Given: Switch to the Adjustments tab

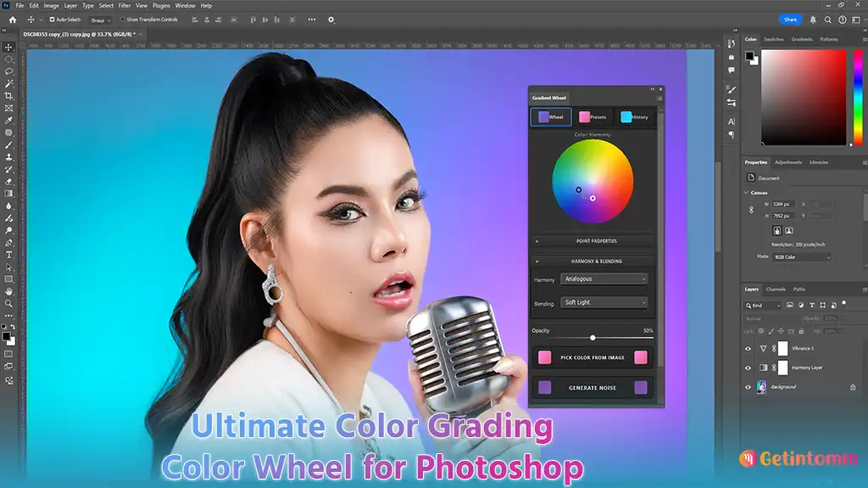Looking at the screenshot, I should click(x=787, y=163).
